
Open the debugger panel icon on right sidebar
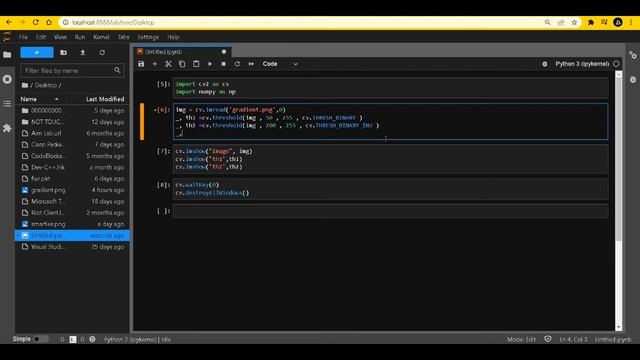pyautogui.click(x=633, y=80)
